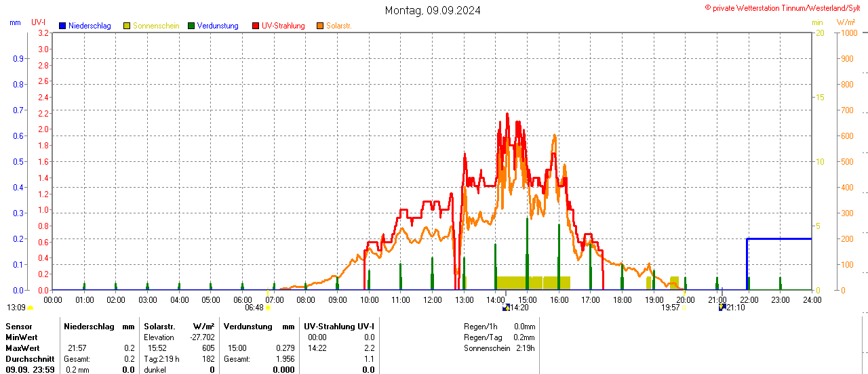
Task: Click the yellow Sonnenschein legend square
Action: pos(127,26)
